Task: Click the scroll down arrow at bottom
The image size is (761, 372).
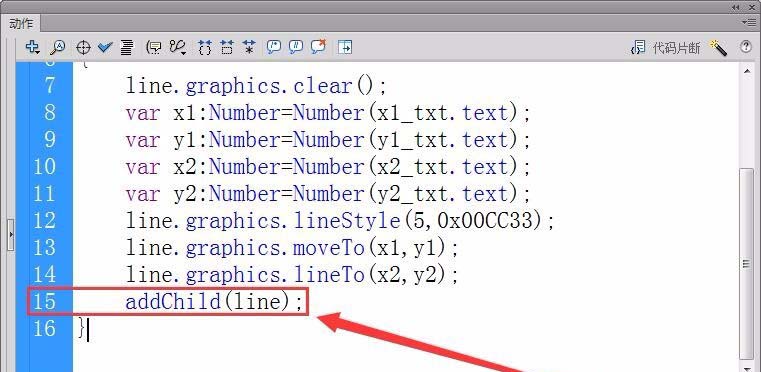Action: tap(747, 368)
